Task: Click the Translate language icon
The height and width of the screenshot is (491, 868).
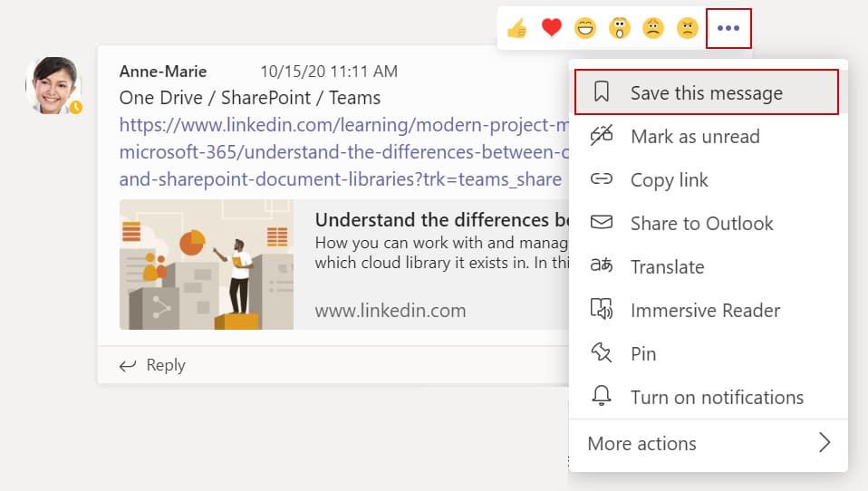Action: [602, 265]
